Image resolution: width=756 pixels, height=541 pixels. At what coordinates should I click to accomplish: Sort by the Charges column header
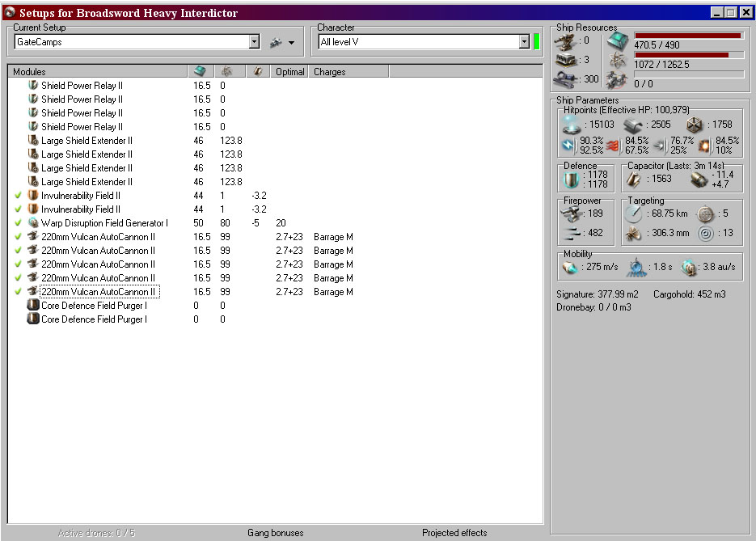348,71
